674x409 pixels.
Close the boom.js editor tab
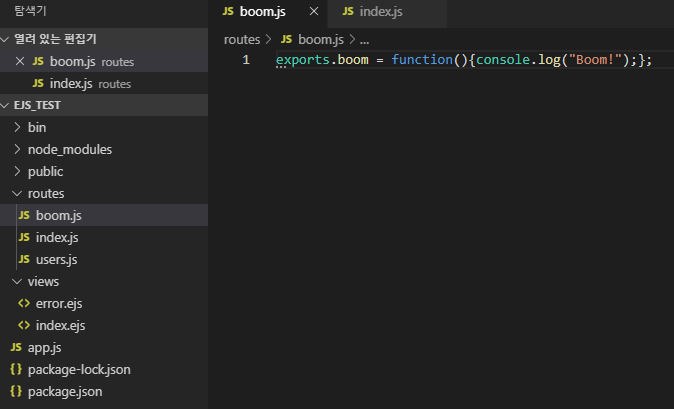pyautogui.click(x=314, y=12)
